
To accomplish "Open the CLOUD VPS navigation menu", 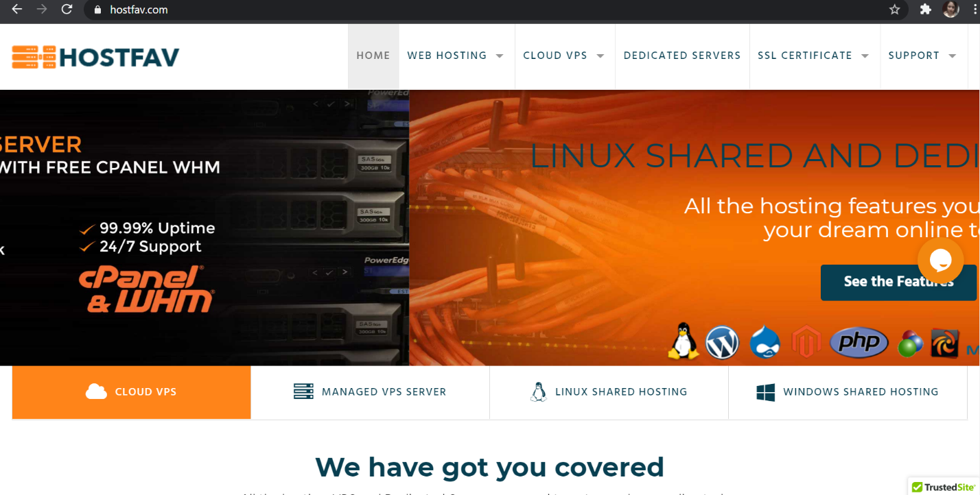I will [555, 56].
